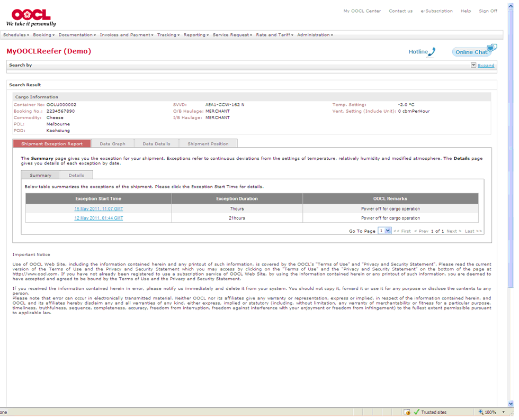Open the Tracking dropdown menu
The height and width of the screenshot is (420, 519).
168,35
